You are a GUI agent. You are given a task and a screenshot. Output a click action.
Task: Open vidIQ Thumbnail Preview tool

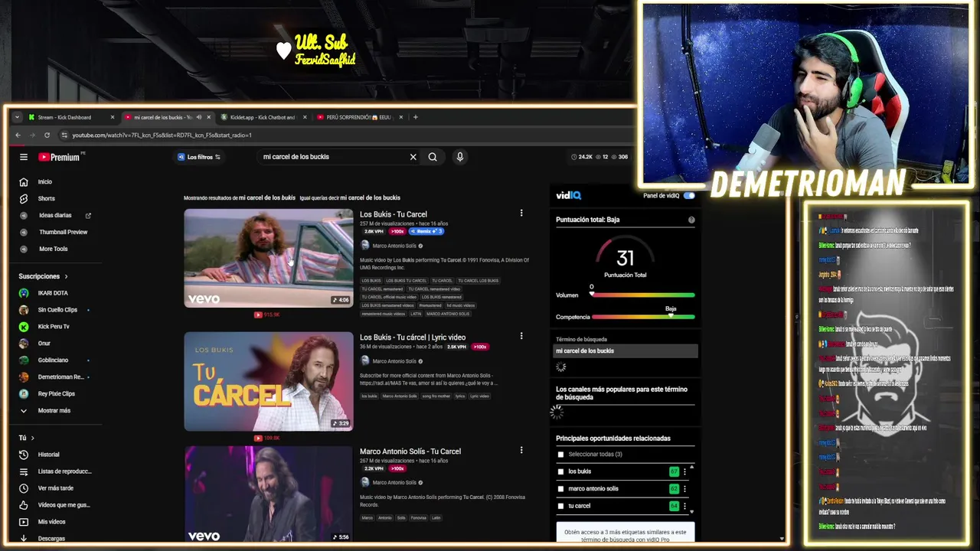tap(63, 233)
